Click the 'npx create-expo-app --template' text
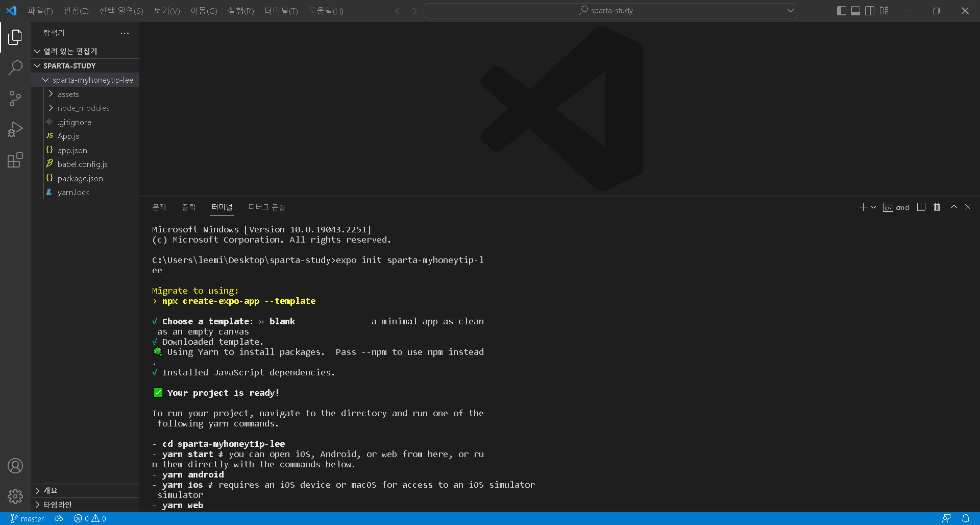Image resolution: width=980 pixels, height=525 pixels. pyautogui.click(x=239, y=301)
